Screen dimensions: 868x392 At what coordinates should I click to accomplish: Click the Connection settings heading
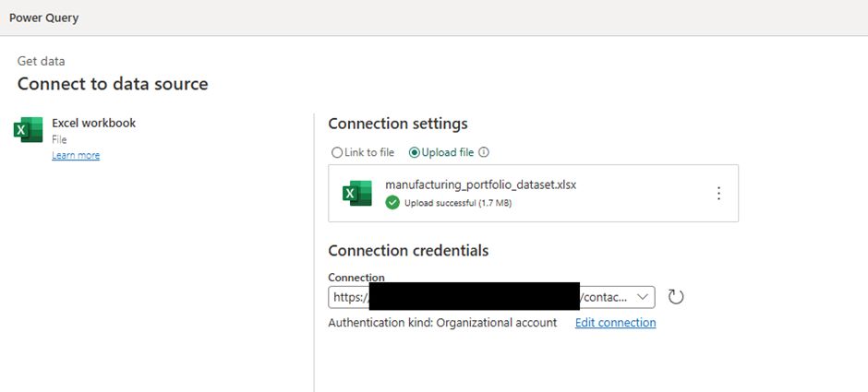398,124
